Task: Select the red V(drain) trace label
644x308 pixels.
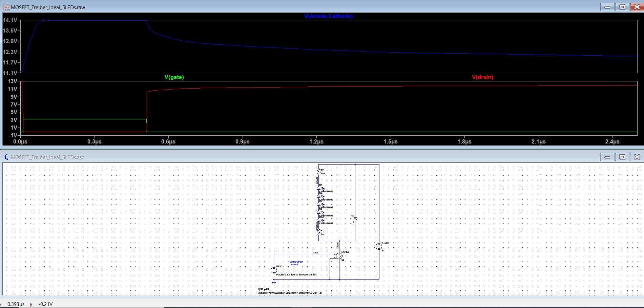Action: point(482,77)
